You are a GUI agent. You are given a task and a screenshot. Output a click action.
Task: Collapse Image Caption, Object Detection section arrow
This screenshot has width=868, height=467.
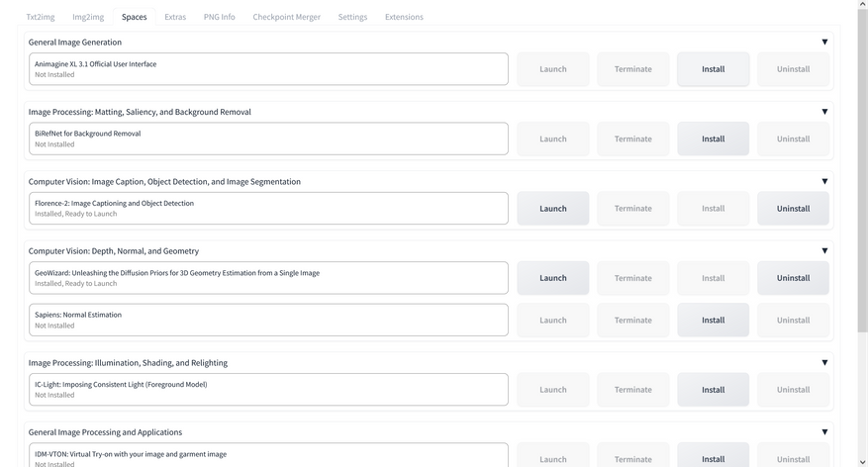coord(824,182)
